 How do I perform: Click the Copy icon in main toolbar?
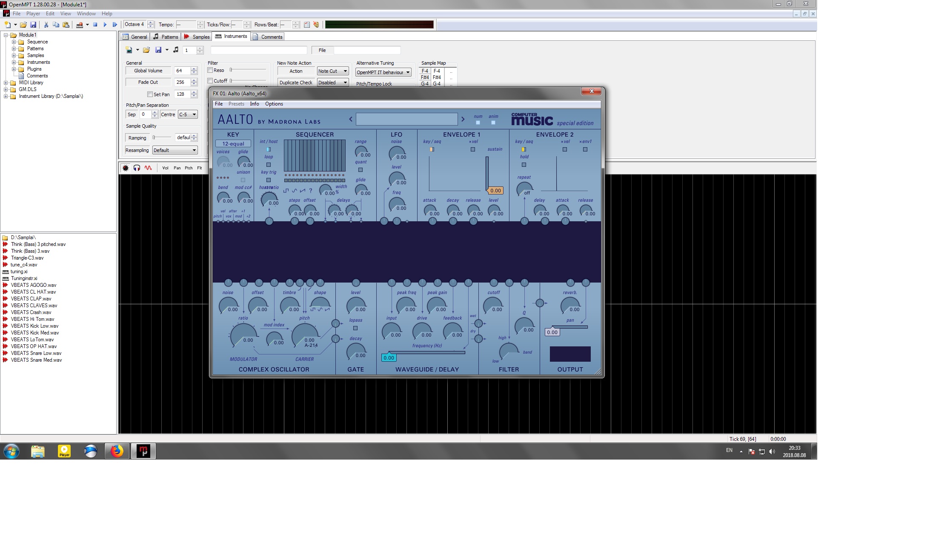(x=56, y=25)
